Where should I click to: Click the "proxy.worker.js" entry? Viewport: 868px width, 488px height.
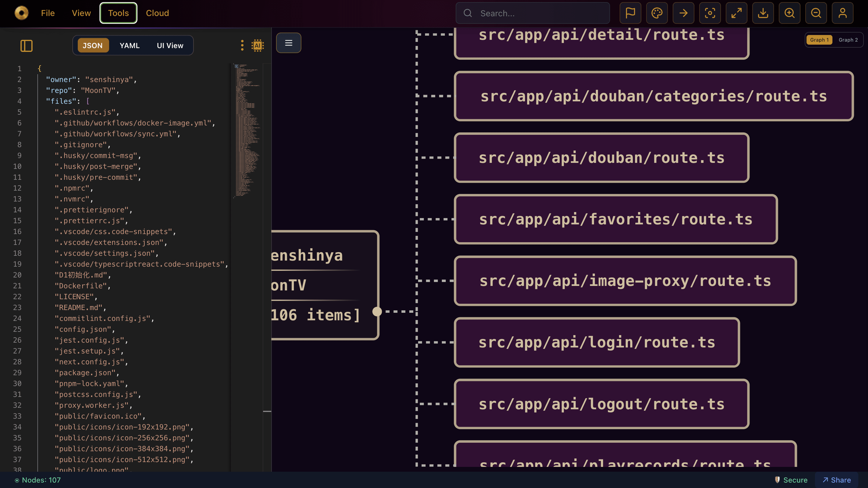pos(93,405)
